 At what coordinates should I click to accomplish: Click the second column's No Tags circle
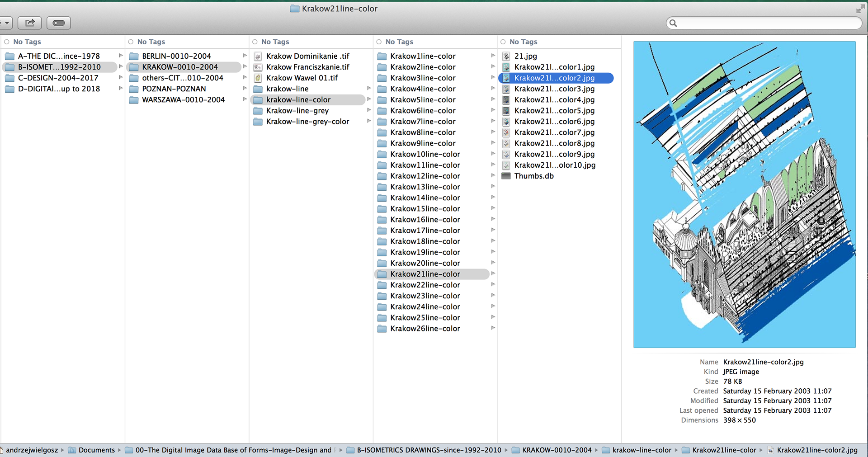[x=131, y=42]
